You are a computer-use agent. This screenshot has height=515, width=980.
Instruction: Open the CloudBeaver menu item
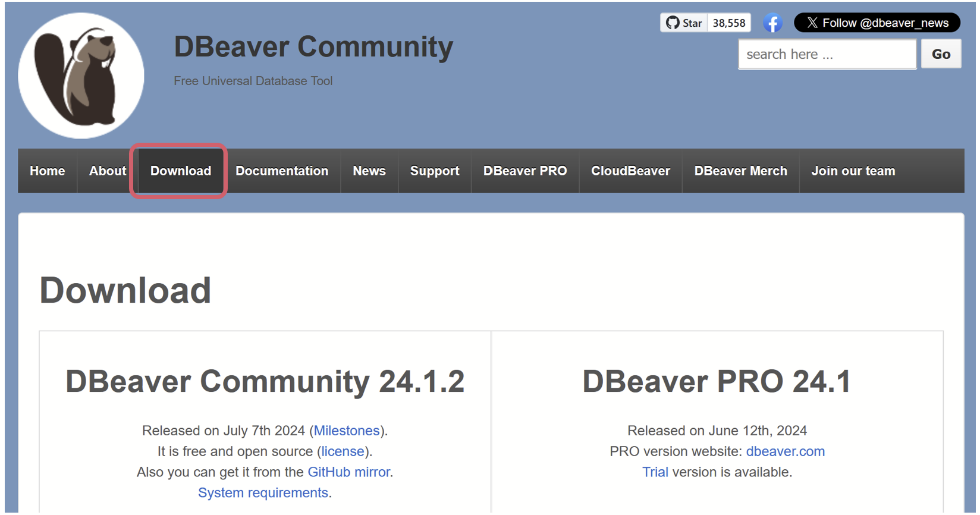630,171
